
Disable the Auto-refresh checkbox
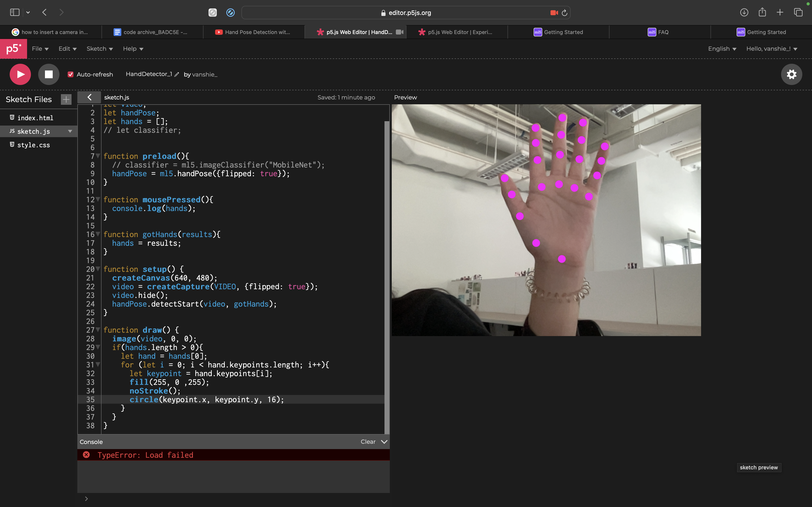[x=71, y=74]
